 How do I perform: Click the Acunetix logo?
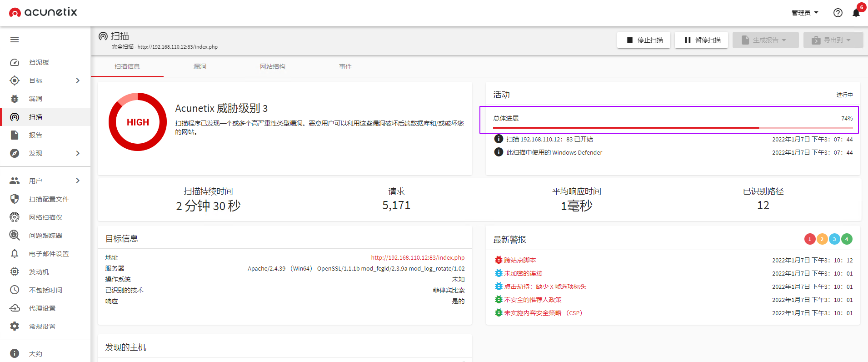point(43,12)
